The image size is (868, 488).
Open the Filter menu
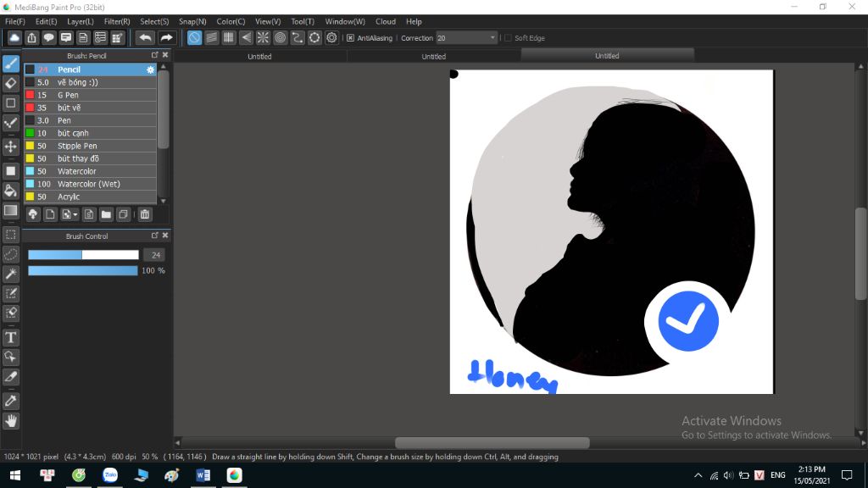point(117,21)
